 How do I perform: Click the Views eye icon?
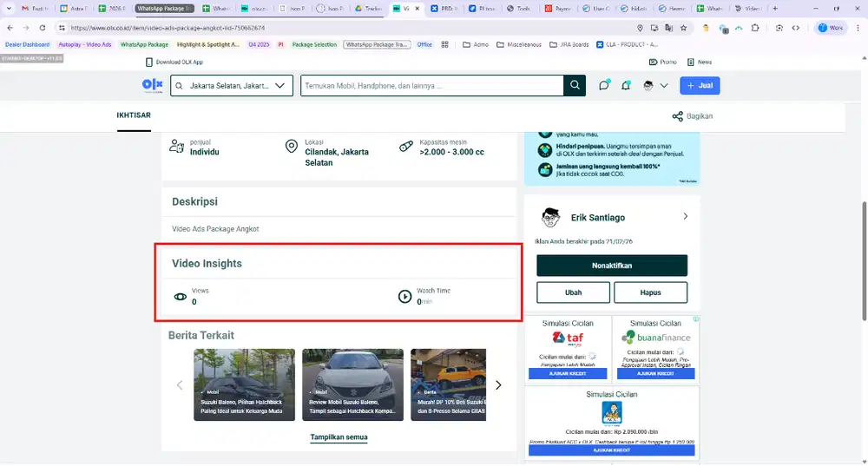coord(181,297)
